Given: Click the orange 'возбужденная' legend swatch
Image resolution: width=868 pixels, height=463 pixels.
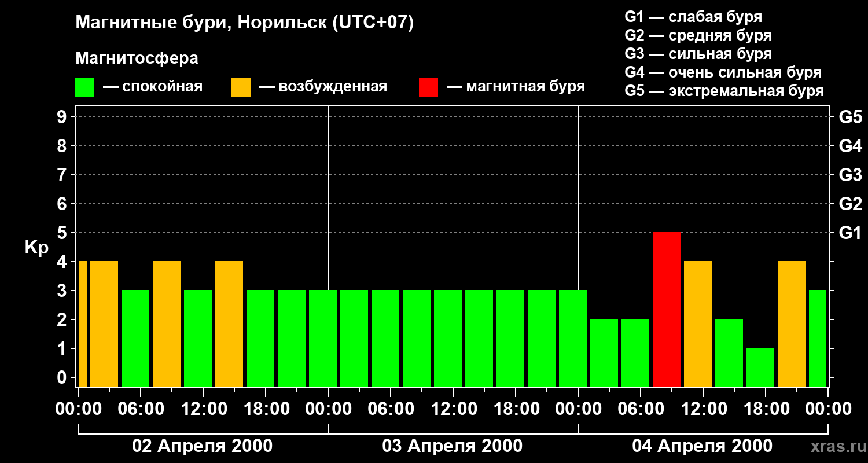Looking at the screenshot, I should tap(241, 87).
